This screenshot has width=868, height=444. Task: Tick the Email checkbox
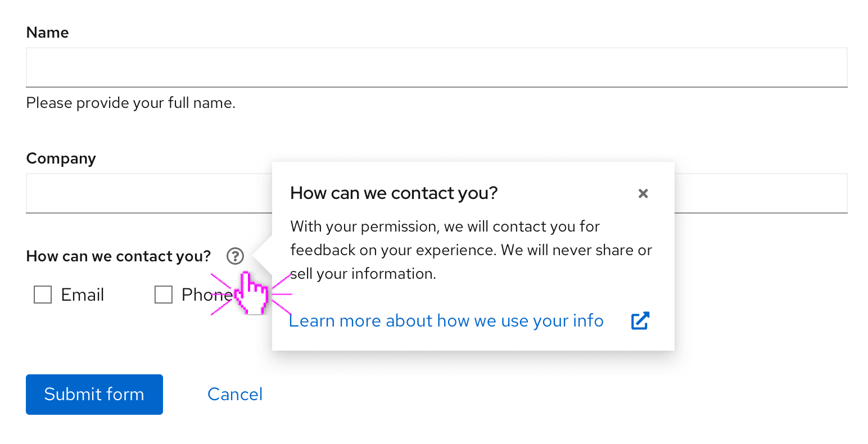[x=43, y=295]
